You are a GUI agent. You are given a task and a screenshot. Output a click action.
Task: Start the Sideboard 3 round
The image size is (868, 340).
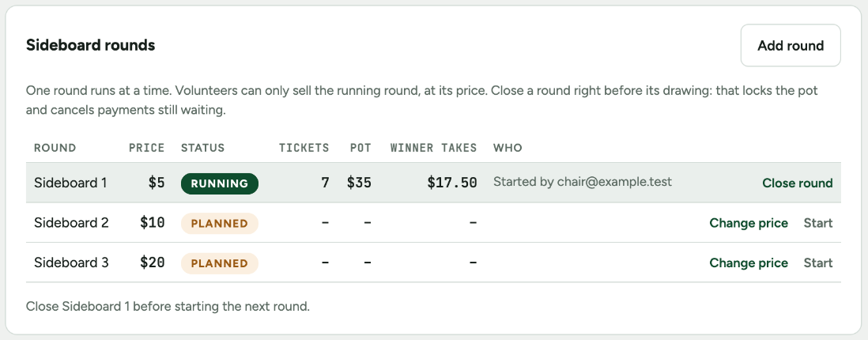point(818,263)
